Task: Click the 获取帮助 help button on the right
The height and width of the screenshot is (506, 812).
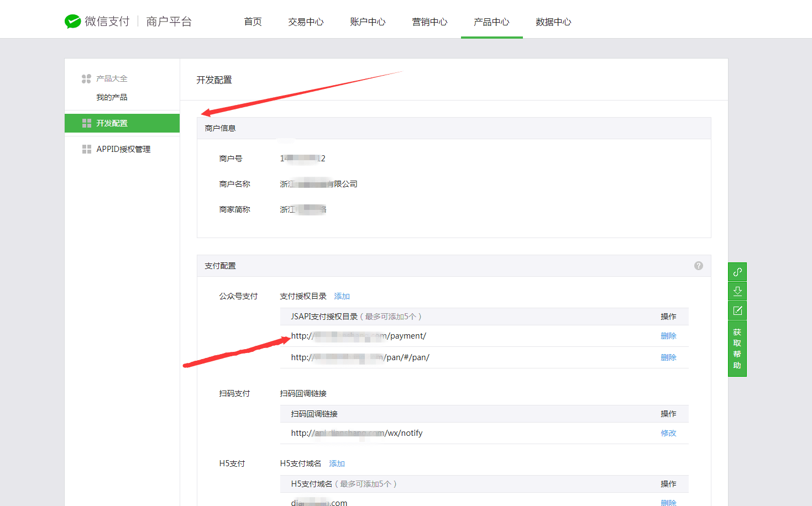Action: [737, 348]
